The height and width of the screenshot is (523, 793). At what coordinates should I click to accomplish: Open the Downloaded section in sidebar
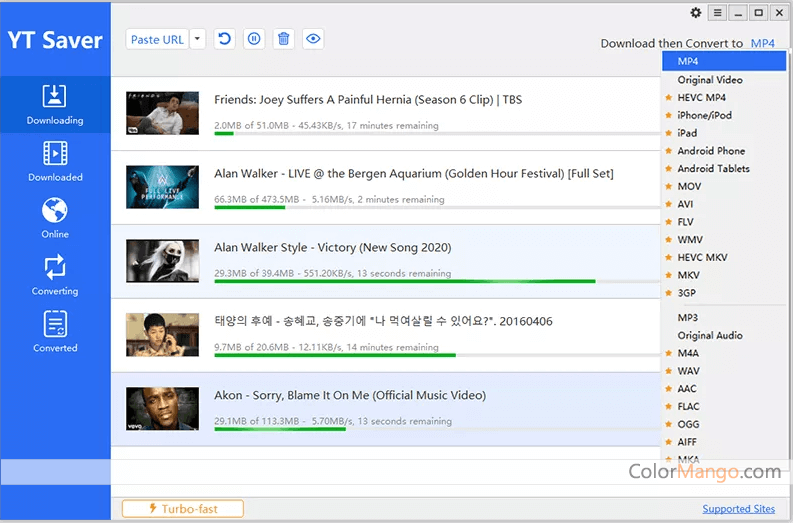(55, 161)
